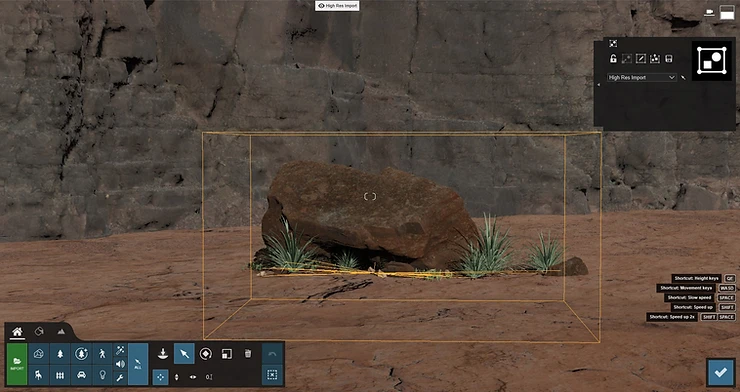
Task: Collapse the properties panel side arrow
Action: point(598,85)
